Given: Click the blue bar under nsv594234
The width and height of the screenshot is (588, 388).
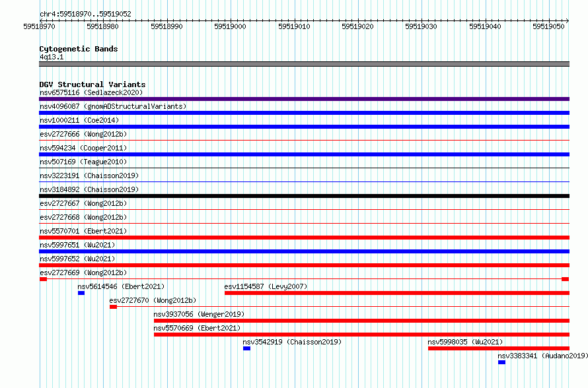Looking at the screenshot, I should [304, 154].
